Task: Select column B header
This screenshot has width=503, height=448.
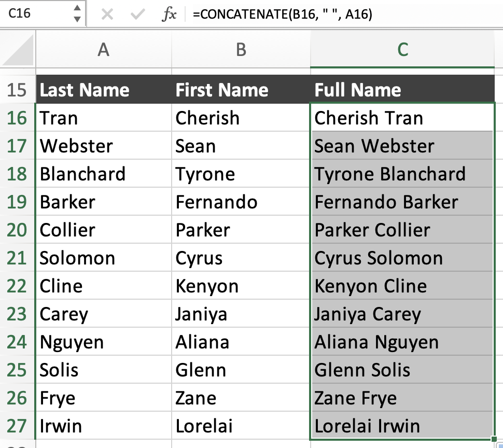Action: (x=240, y=50)
